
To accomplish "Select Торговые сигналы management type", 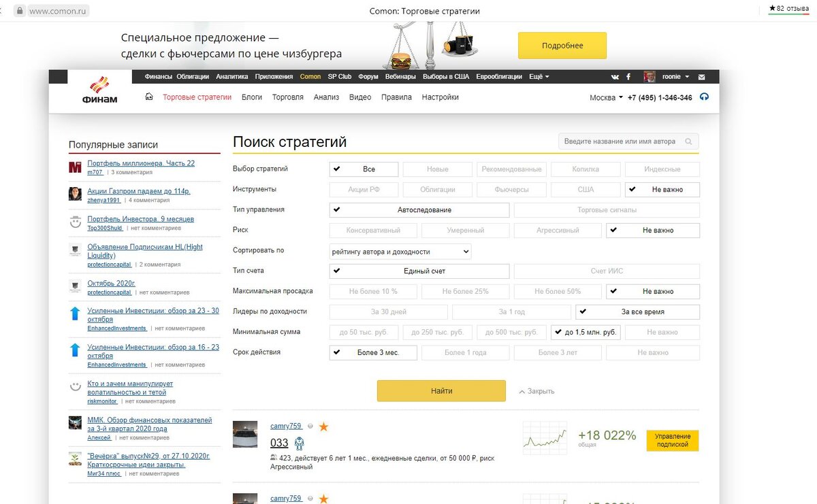I will [x=607, y=210].
